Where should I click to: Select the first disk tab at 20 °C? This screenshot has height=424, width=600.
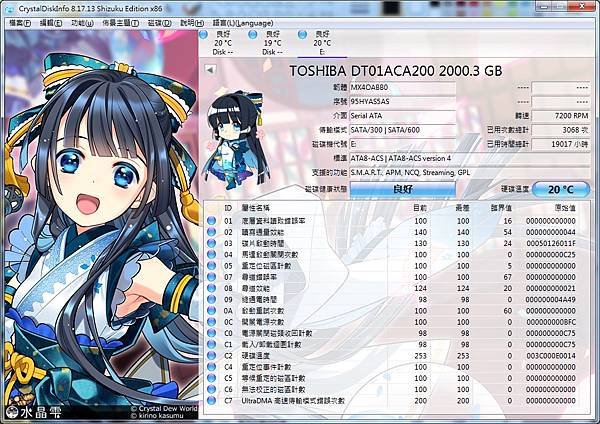click(223, 43)
